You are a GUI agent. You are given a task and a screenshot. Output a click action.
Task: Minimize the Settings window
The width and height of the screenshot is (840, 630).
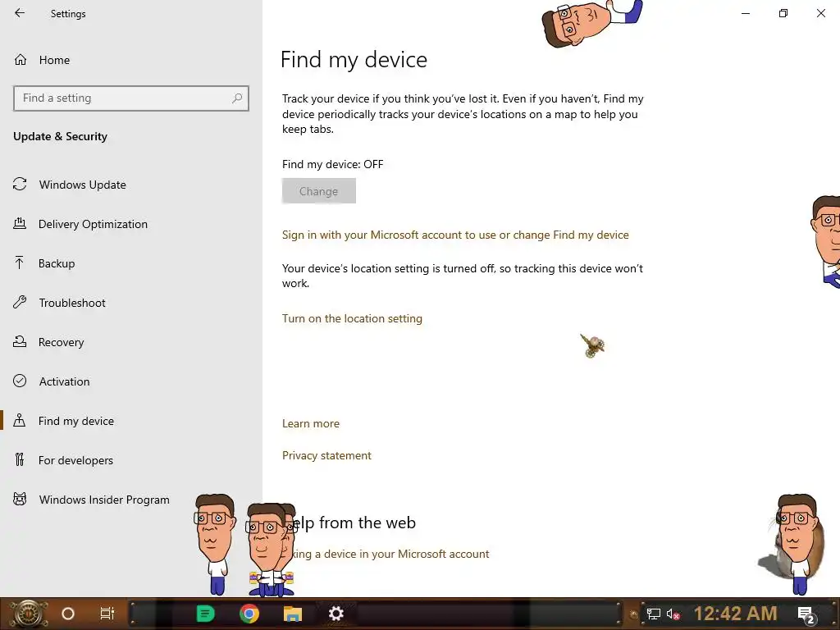[746, 13]
